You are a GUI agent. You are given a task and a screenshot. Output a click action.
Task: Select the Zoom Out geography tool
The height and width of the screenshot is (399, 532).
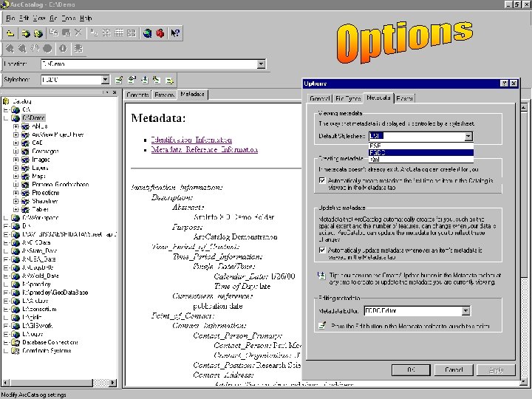22,49
